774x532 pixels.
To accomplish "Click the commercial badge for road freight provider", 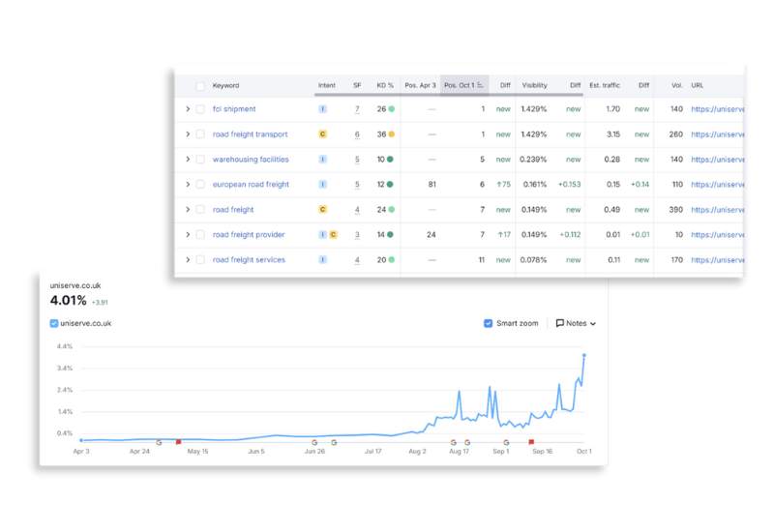I will (333, 235).
